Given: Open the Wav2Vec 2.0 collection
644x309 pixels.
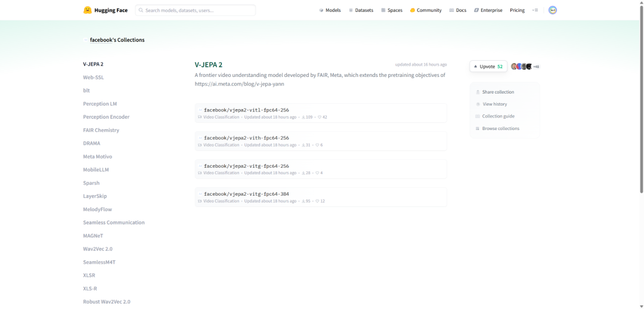Looking at the screenshot, I should pos(98,249).
